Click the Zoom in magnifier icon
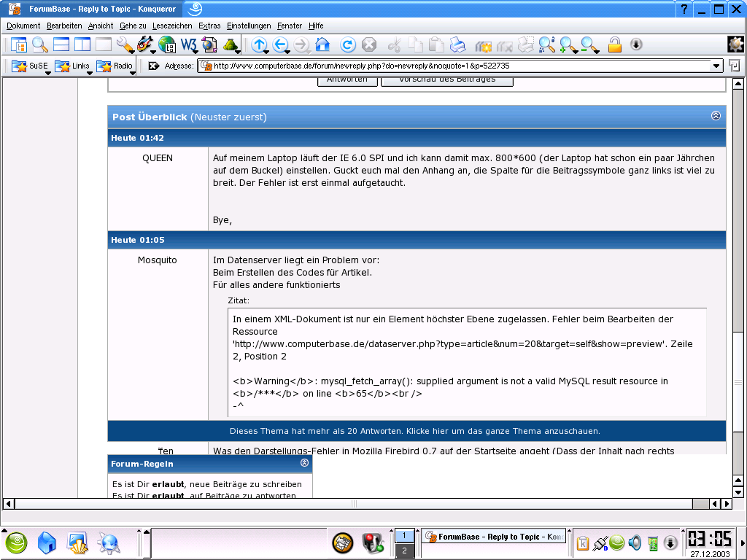The width and height of the screenshot is (747, 560). (568, 44)
